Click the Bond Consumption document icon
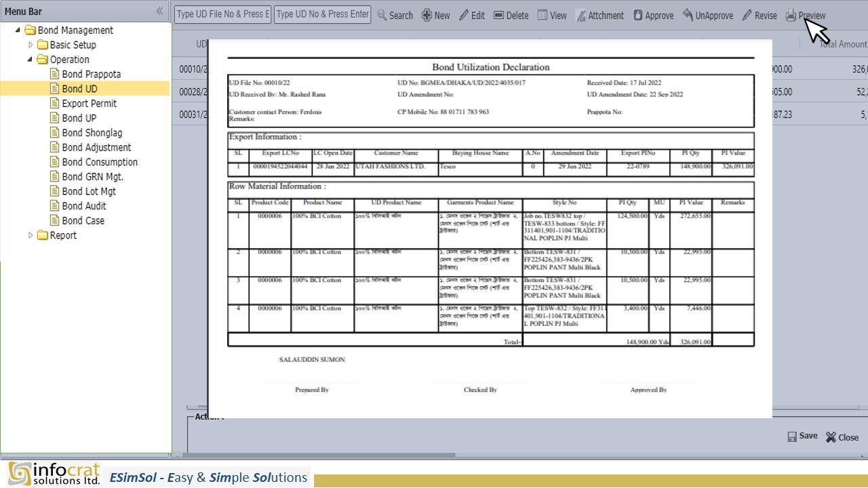Viewport: 868px width, 488px height. point(55,162)
